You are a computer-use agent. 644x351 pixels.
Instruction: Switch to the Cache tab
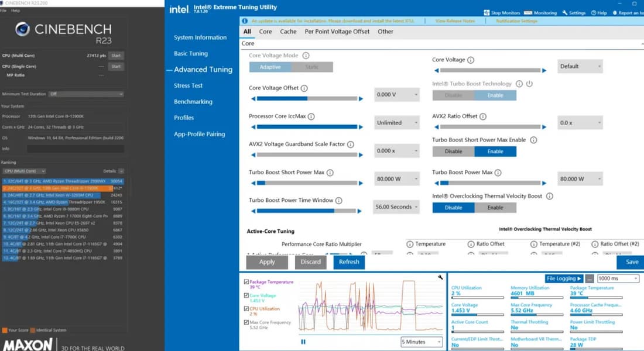click(288, 32)
